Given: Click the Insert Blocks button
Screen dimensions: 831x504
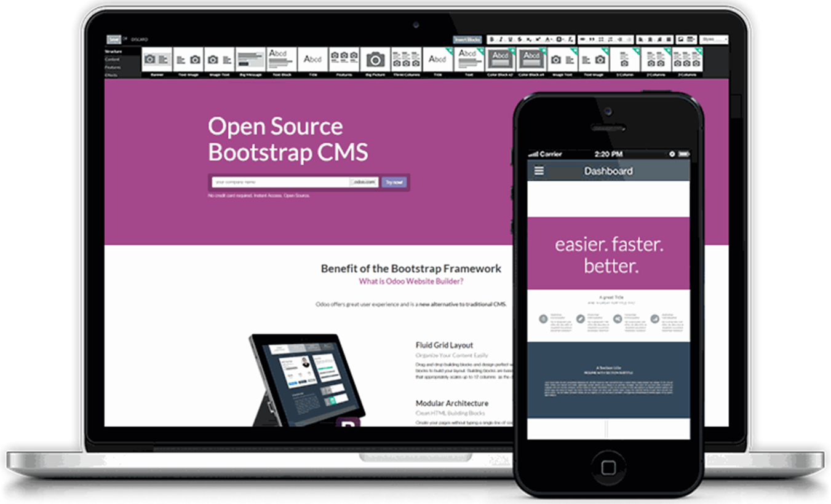Looking at the screenshot, I should coord(467,39).
